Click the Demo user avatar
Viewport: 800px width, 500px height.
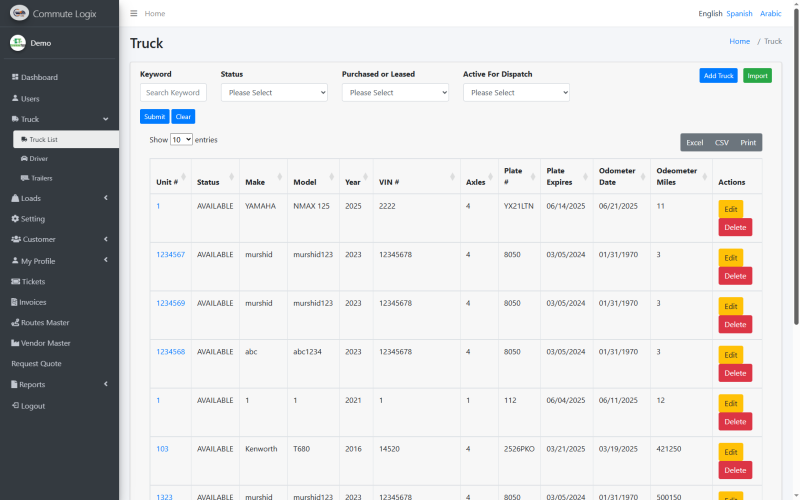[18, 43]
